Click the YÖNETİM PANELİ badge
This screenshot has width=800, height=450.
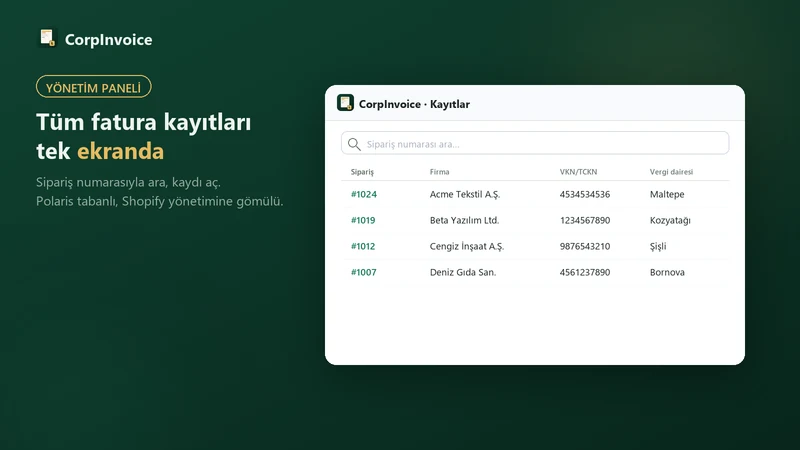[x=94, y=87]
